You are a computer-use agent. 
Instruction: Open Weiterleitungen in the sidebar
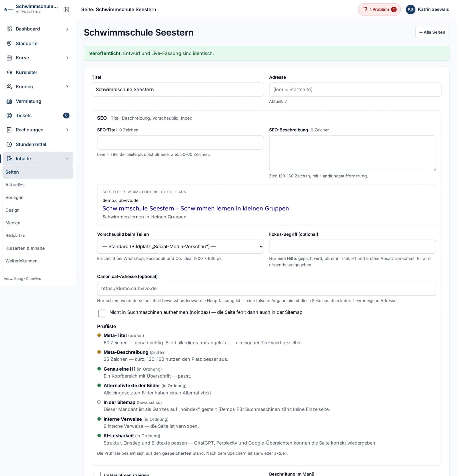click(x=38, y=261)
